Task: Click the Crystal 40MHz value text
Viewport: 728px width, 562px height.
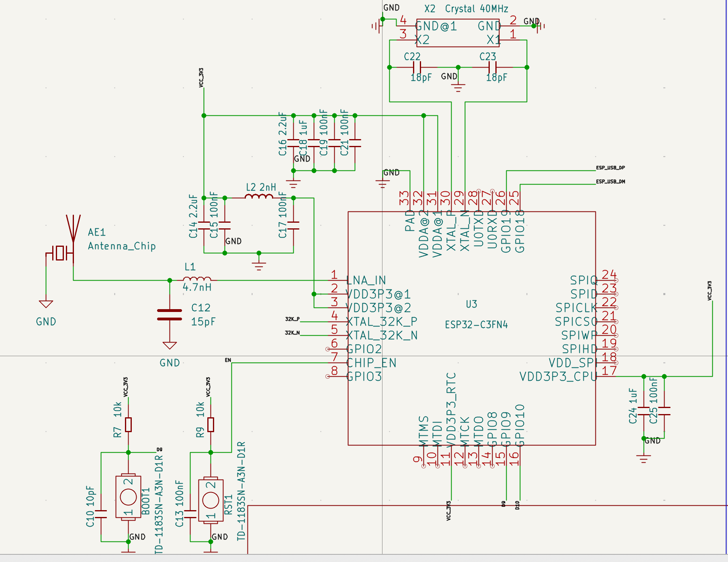Action: coord(476,9)
